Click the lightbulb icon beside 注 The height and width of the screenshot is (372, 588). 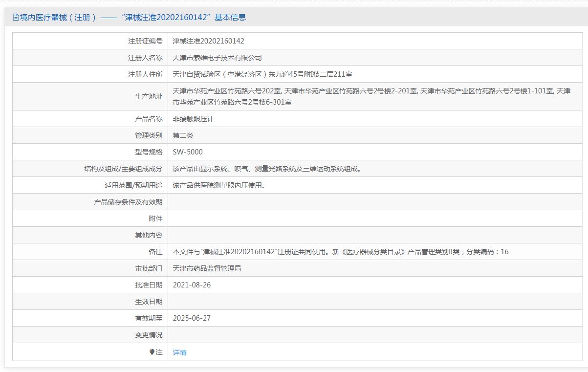tap(152, 352)
